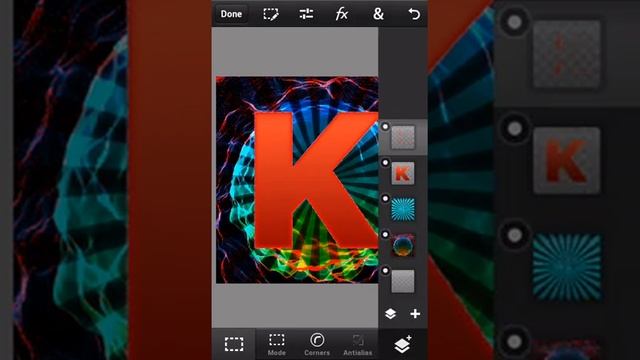Viewport: 640px width, 360px height.
Task: Toggle the Antialias option
Action: click(x=358, y=344)
